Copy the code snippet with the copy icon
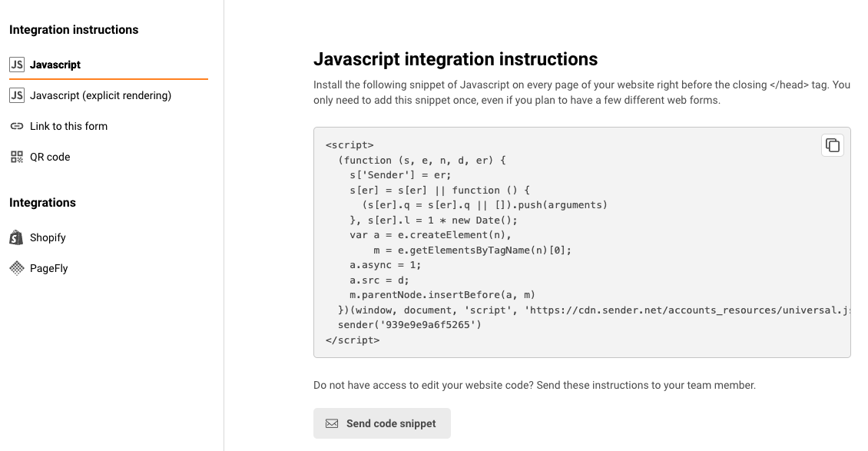 (x=832, y=145)
